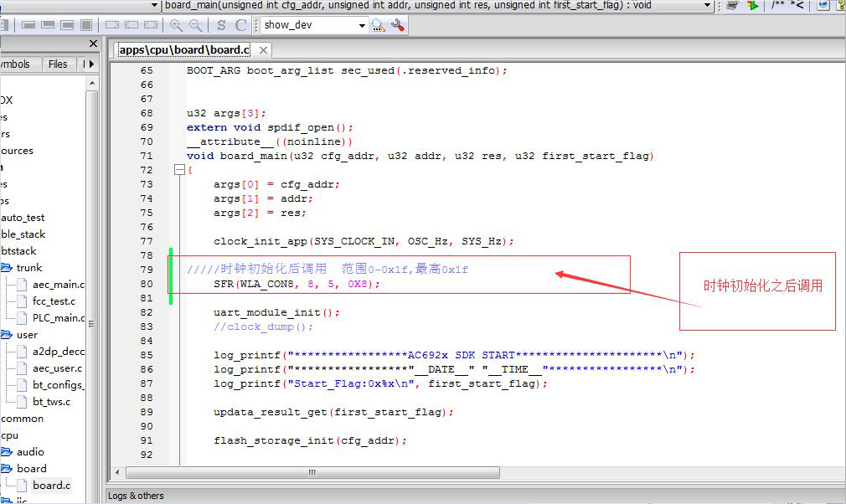Click the editor horizontal scrollbar thumb

point(313,473)
